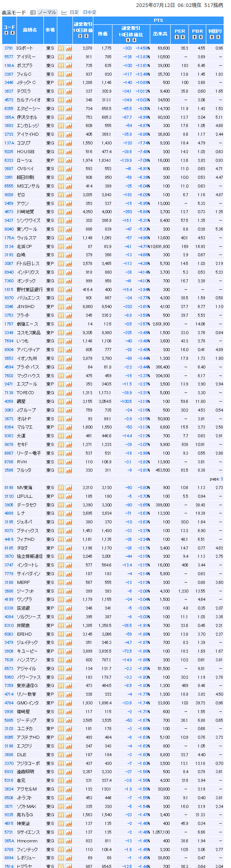Open stock code 3046 link

pyautogui.click(x=9, y=307)
